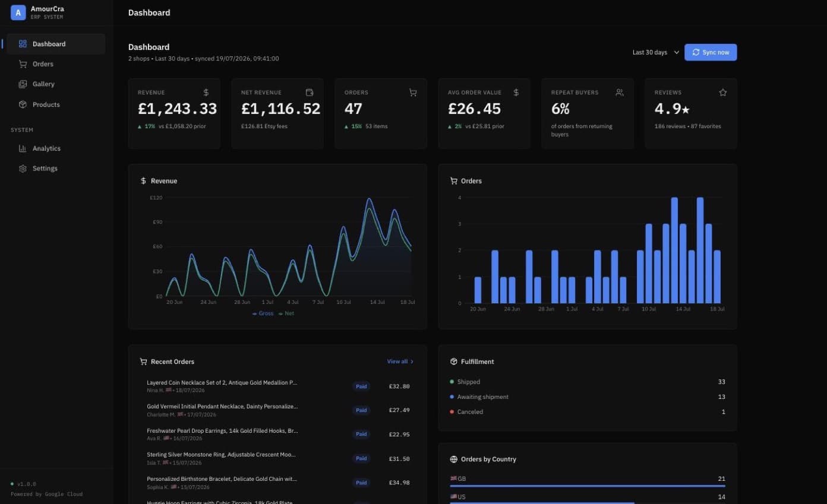Image resolution: width=827 pixels, height=504 pixels.
Task: Click the Orders cart icon in sidebar
Action: [x=23, y=64]
